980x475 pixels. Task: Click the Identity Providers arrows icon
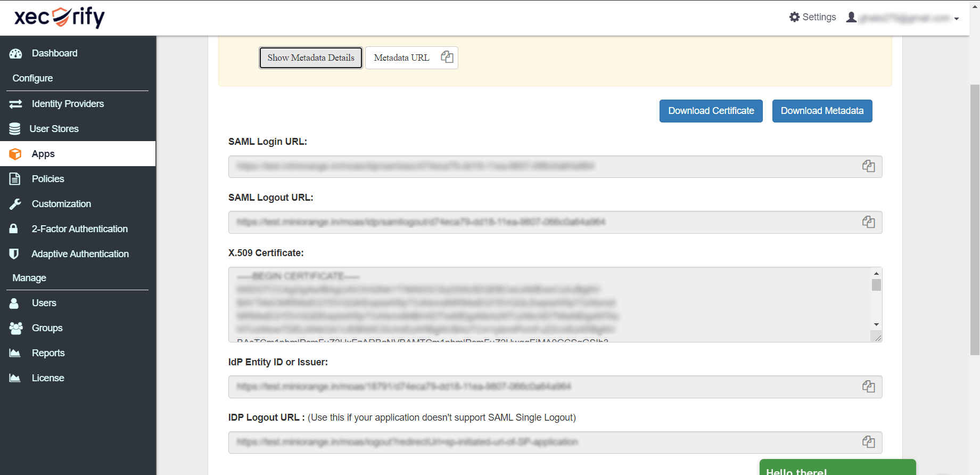[x=15, y=104]
